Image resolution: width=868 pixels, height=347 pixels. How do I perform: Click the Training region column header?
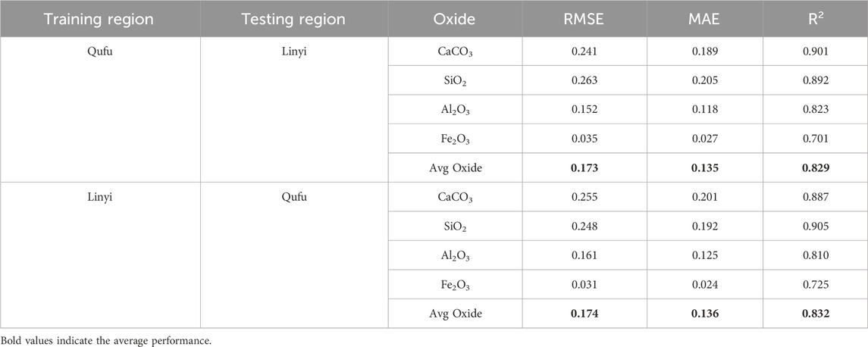pos(99,19)
